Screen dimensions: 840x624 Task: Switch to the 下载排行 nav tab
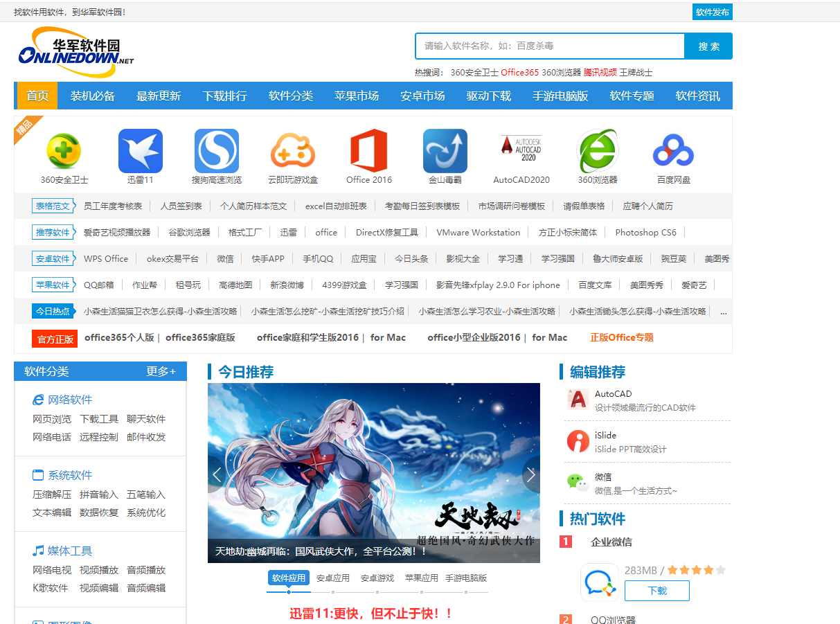point(224,96)
